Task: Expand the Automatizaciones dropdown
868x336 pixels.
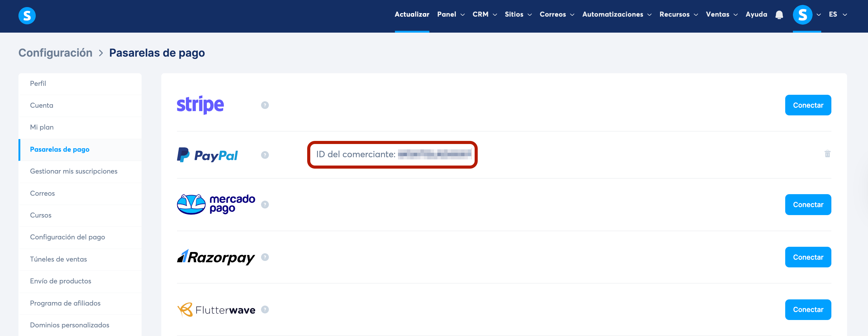Action: [616, 14]
